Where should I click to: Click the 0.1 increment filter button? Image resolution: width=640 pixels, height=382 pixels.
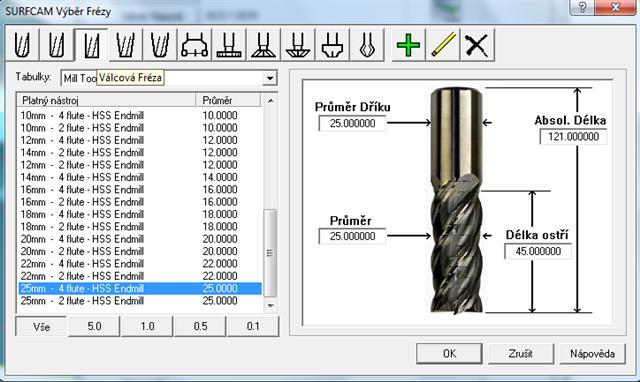click(253, 326)
